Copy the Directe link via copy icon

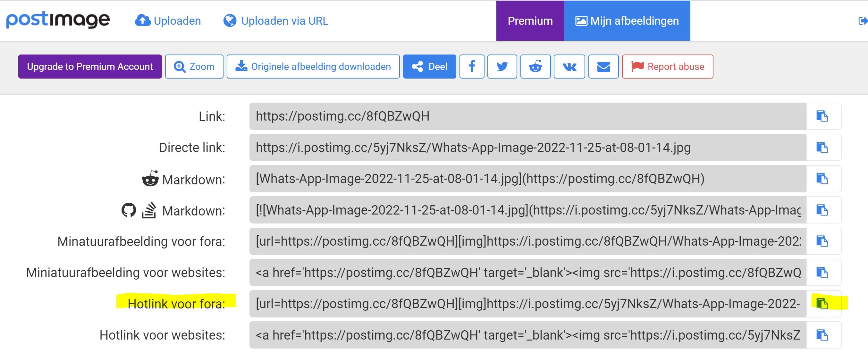click(822, 147)
